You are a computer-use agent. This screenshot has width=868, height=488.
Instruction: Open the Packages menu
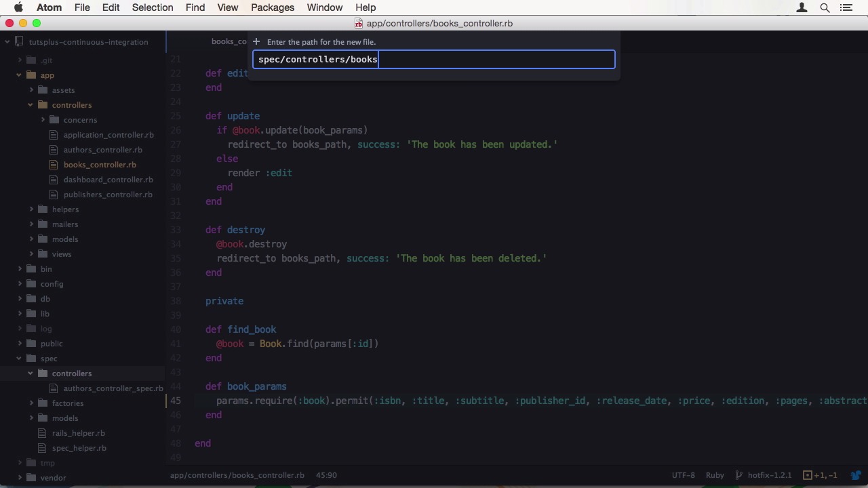tap(272, 7)
